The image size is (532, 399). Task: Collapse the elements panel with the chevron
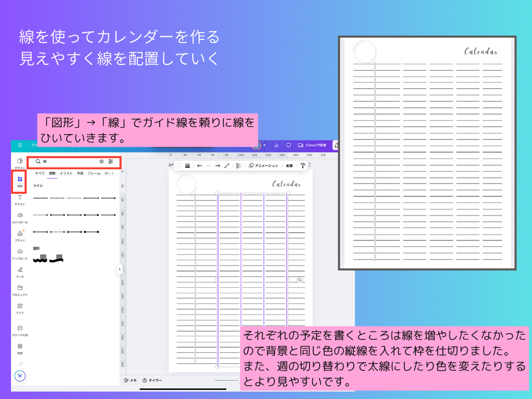pos(119,270)
